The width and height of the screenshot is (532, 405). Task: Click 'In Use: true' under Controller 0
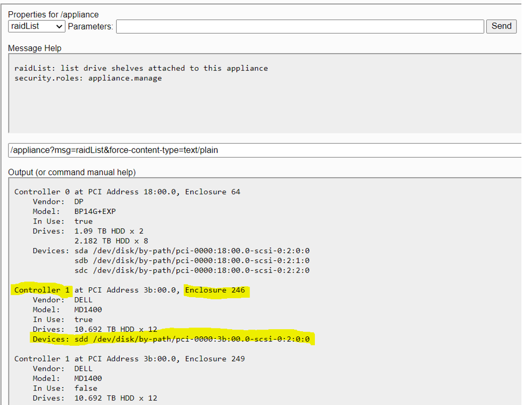point(63,221)
